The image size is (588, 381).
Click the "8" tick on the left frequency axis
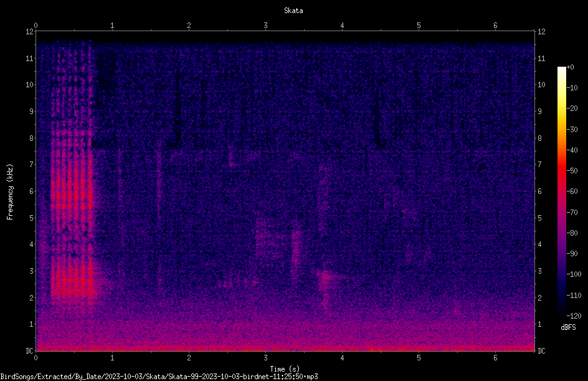tap(31, 138)
